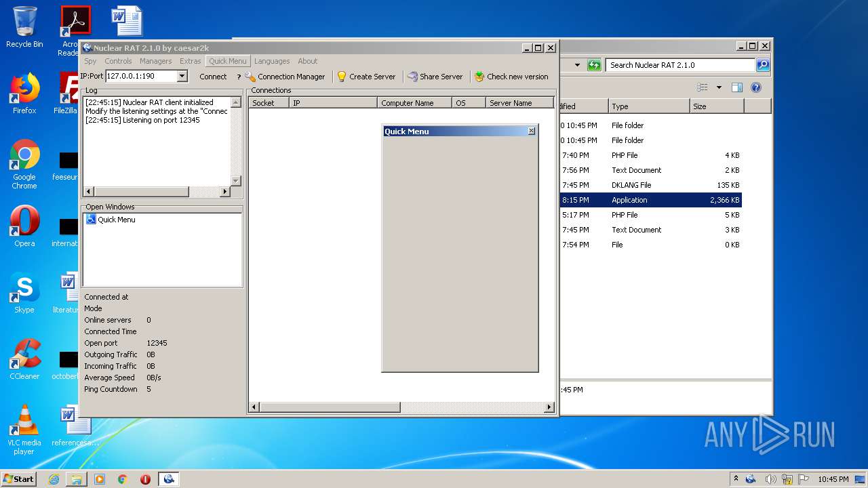This screenshot has width=868, height=488.
Task: Click the question mark help button
Action: 239,77
